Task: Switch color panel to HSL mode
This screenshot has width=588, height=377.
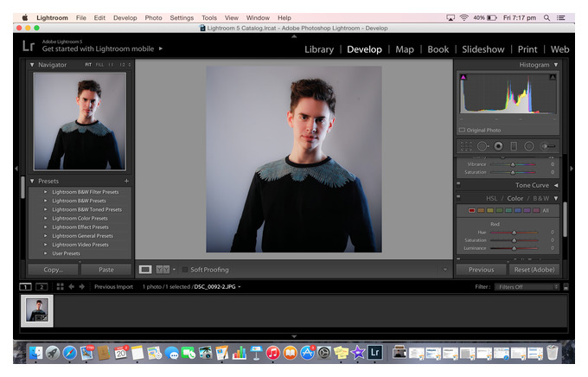Action: point(491,198)
